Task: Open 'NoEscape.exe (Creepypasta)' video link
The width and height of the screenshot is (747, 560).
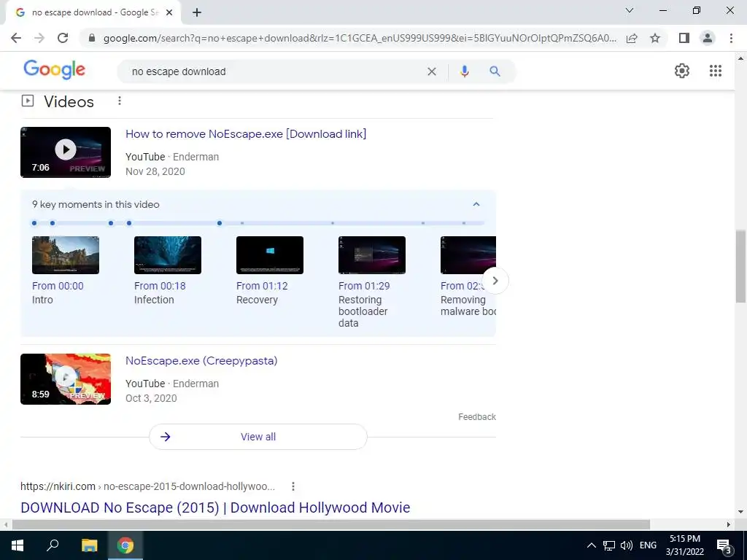Action: [201, 361]
